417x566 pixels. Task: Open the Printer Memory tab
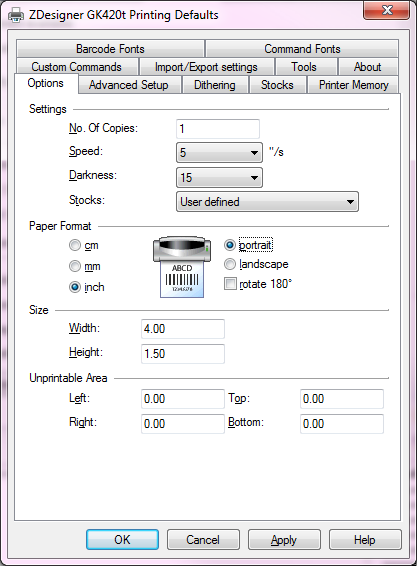[x=353, y=85]
